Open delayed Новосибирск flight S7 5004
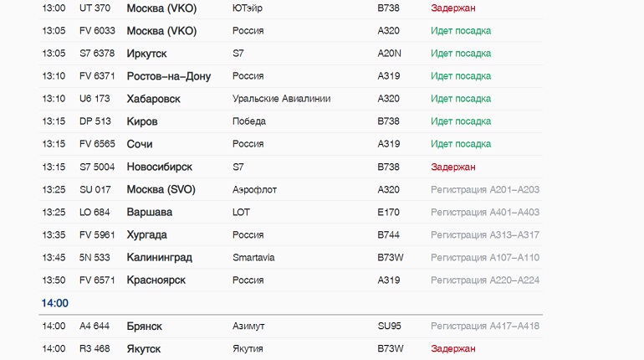This screenshot has width=644, height=360. 291,167
